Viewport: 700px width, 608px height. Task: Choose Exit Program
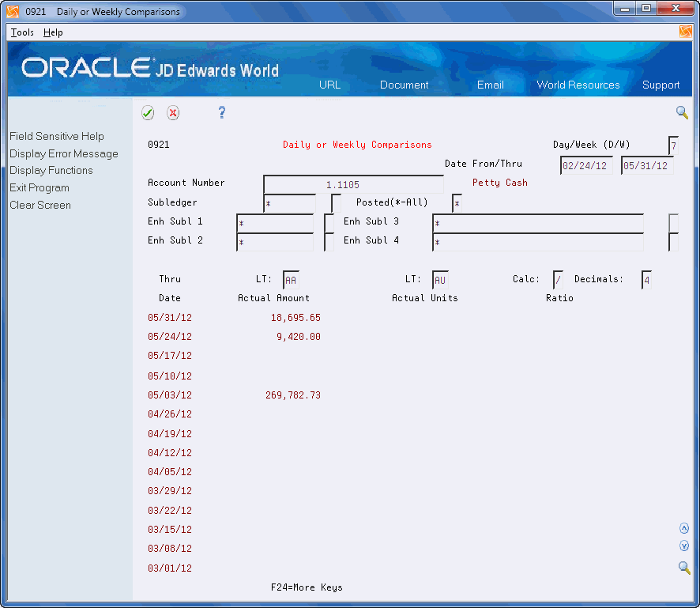(x=40, y=187)
